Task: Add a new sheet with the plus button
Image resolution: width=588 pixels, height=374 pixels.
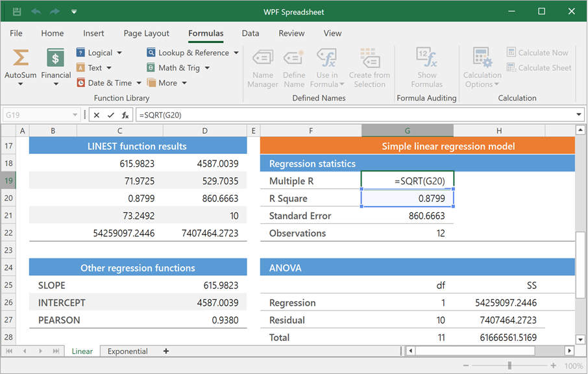Action: tap(166, 351)
